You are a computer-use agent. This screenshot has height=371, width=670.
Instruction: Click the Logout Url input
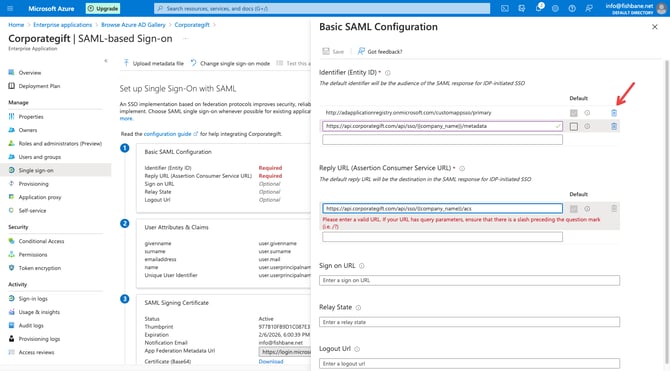469,364
